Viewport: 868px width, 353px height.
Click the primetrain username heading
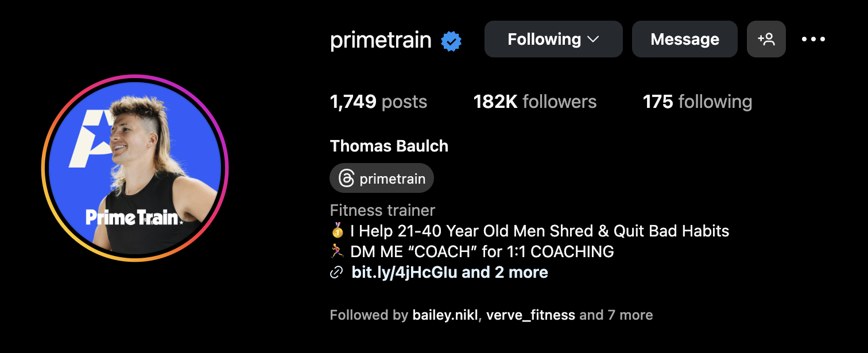click(x=381, y=40)
